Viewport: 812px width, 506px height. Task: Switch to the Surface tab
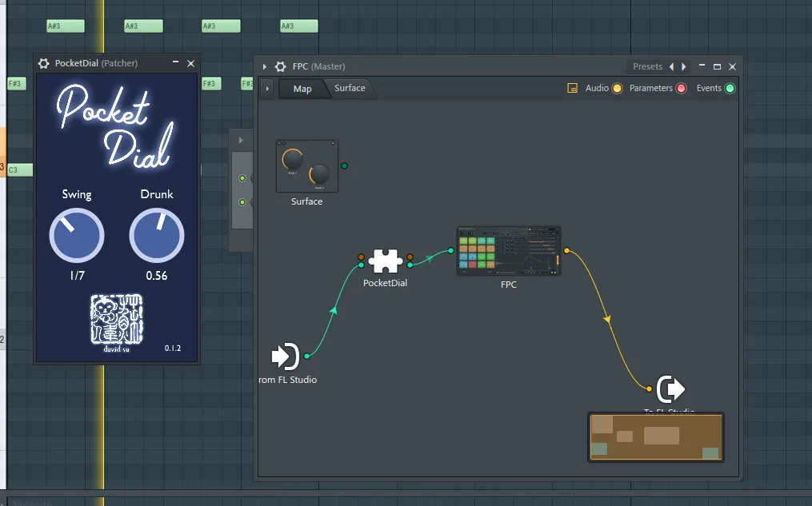click(x=350, y=88)
